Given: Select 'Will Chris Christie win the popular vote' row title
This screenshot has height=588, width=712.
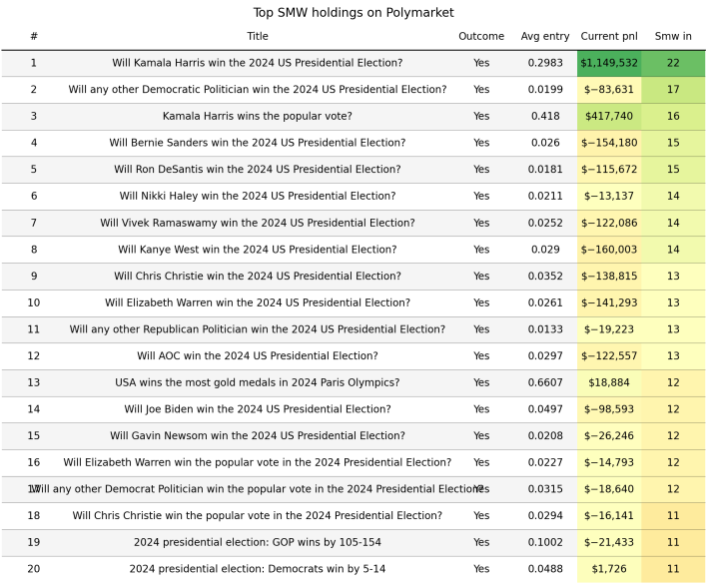Looking at the screenshot, I should (x=258, y=516).
